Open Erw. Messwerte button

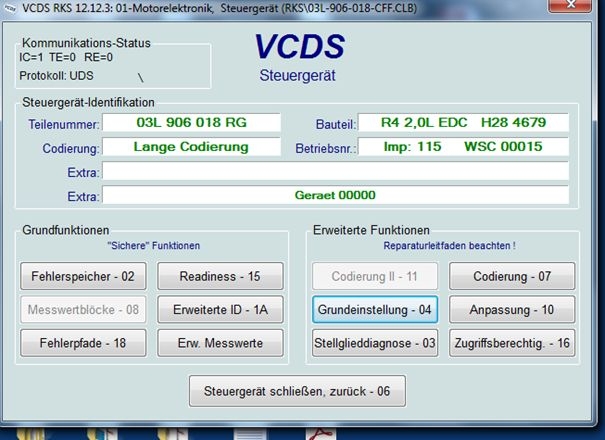tap(220, 343)
